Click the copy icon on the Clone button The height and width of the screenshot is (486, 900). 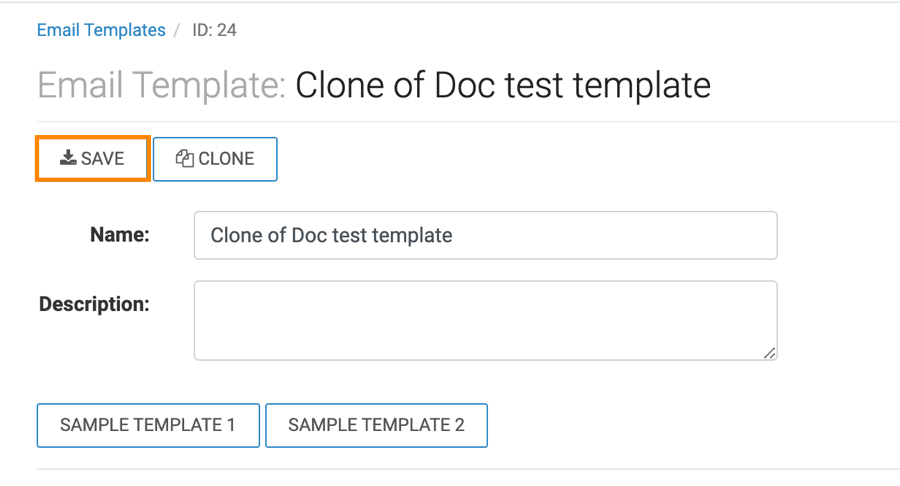[x=184, y=158]
